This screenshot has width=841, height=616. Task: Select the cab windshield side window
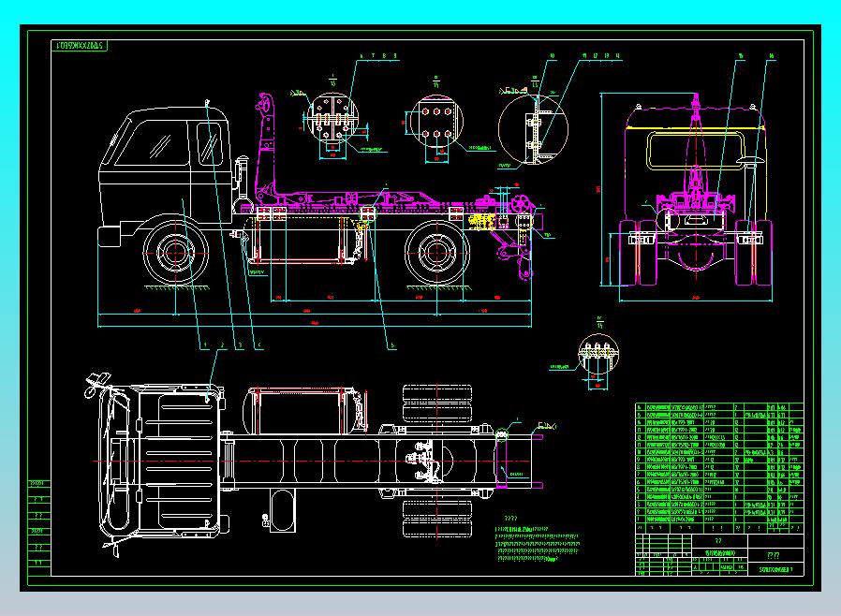tap(152, 142)
